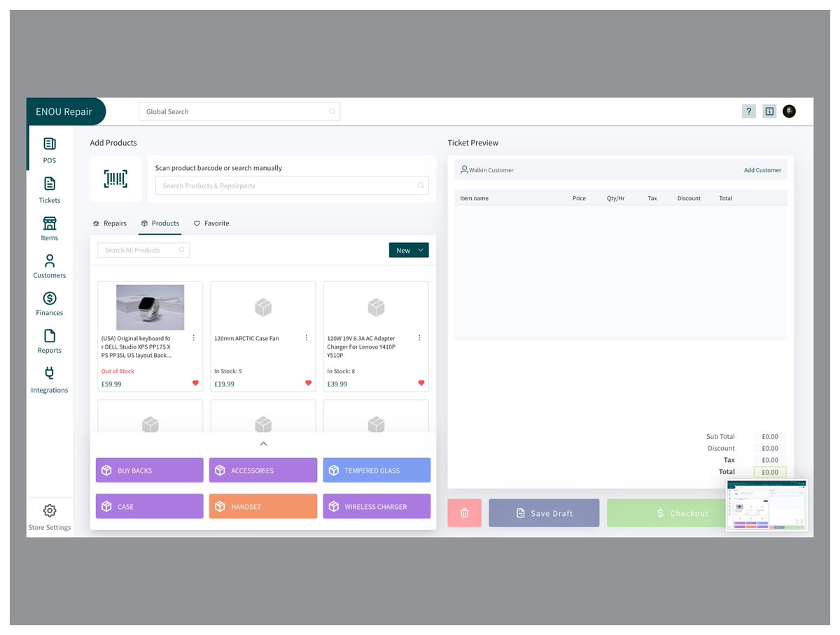Click the Search Products & Repairparts field
The height and width of the screenshot is (635, 840).
[x=292, y=186]
